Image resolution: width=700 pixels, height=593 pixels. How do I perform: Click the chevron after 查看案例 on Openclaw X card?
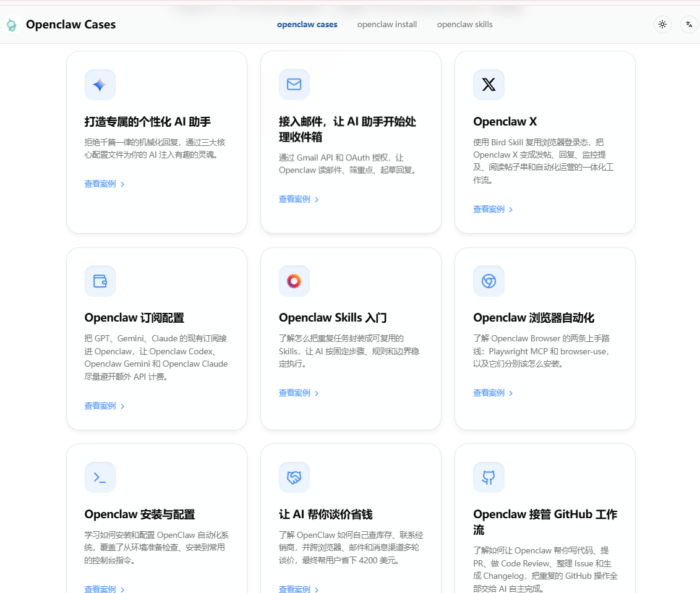click(x=511, y=210)
